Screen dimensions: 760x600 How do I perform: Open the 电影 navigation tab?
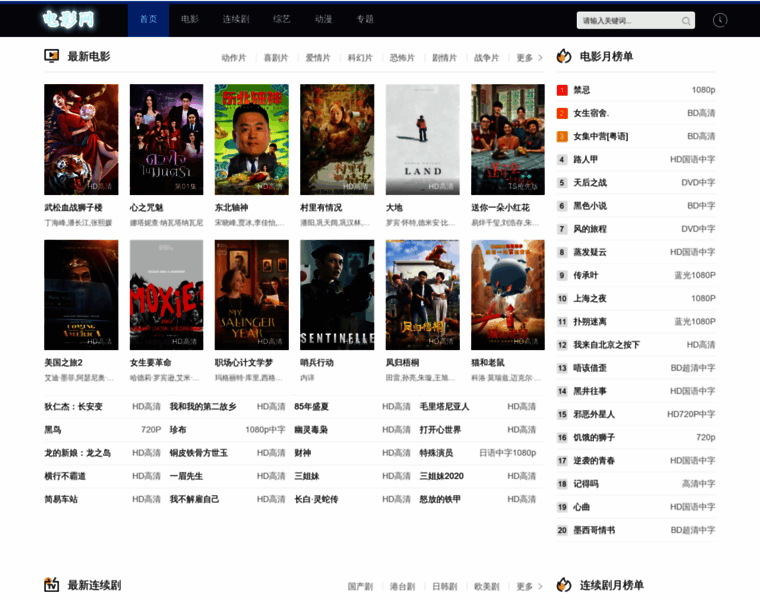[x=190, y=19]
